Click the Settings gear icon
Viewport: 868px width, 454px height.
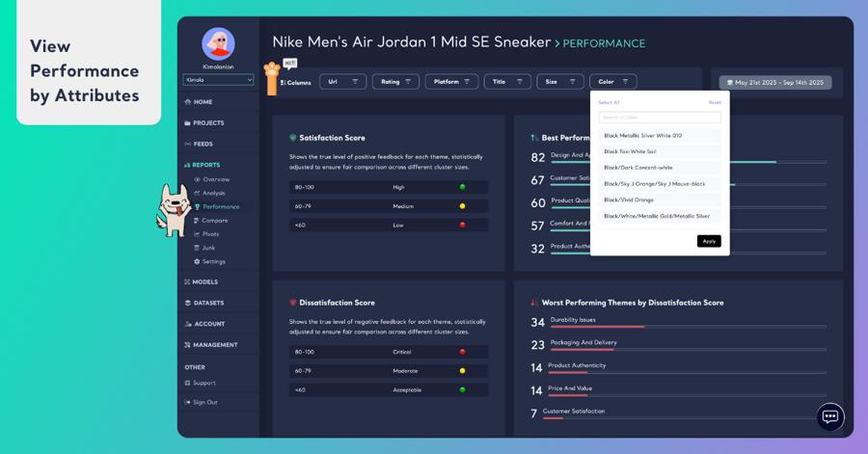click(x=197, y=261)
